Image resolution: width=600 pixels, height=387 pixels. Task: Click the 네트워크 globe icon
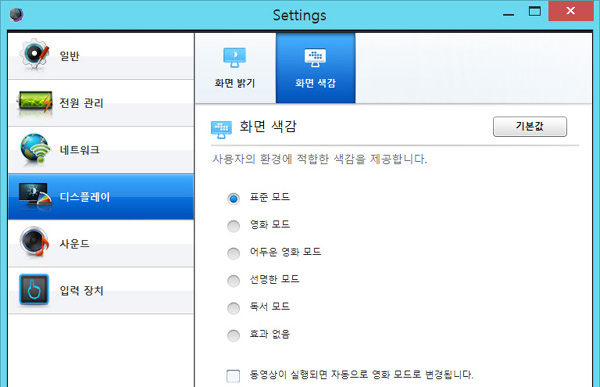click(35, 150)
